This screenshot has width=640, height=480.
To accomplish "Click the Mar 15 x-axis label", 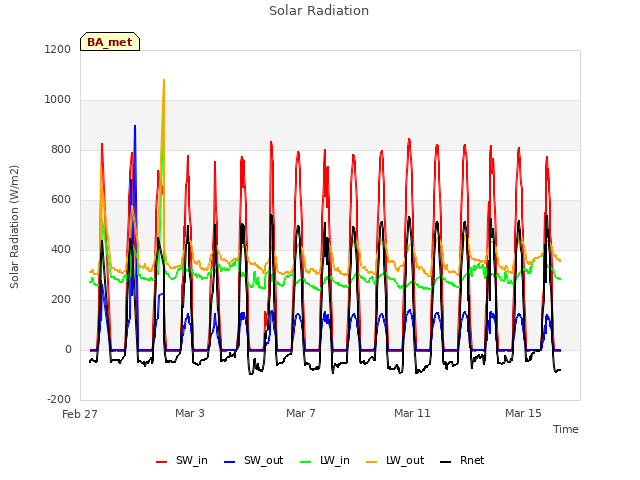I will coord(523,413).
